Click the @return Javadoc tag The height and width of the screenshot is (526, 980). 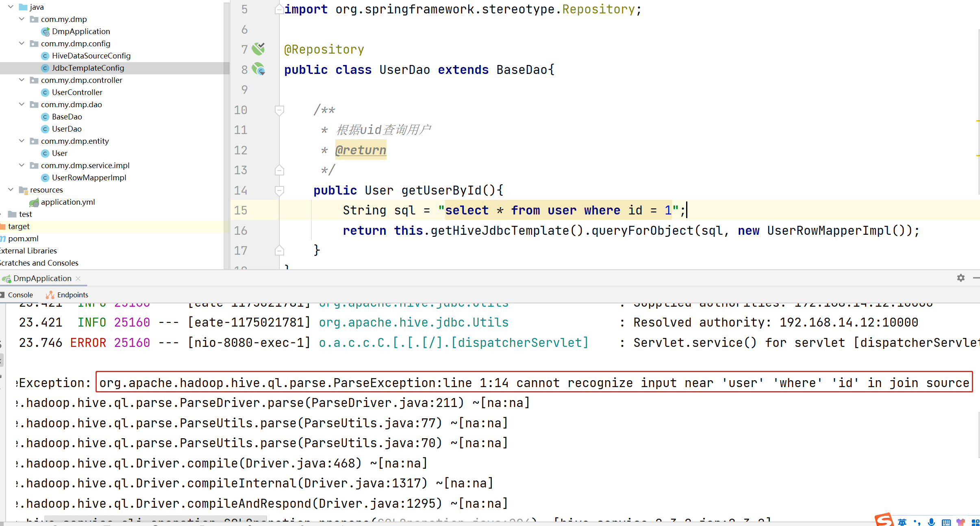click(x=361, y=150)
